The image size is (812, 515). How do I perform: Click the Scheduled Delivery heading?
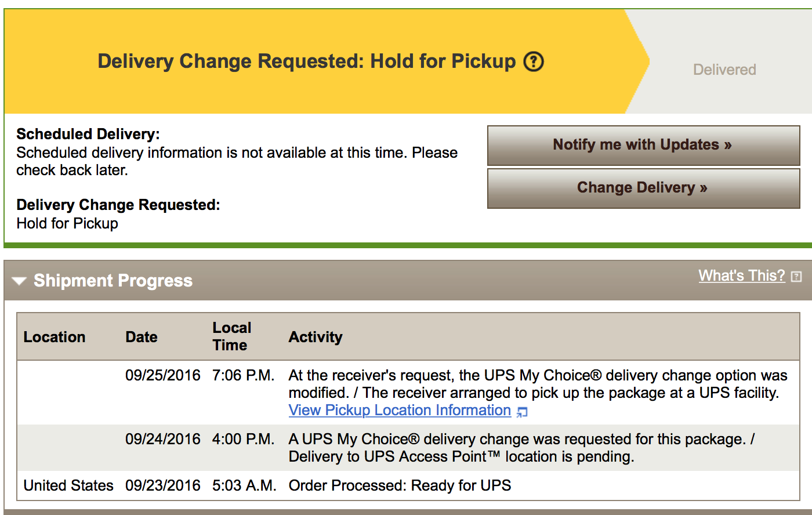coord(88,134)
